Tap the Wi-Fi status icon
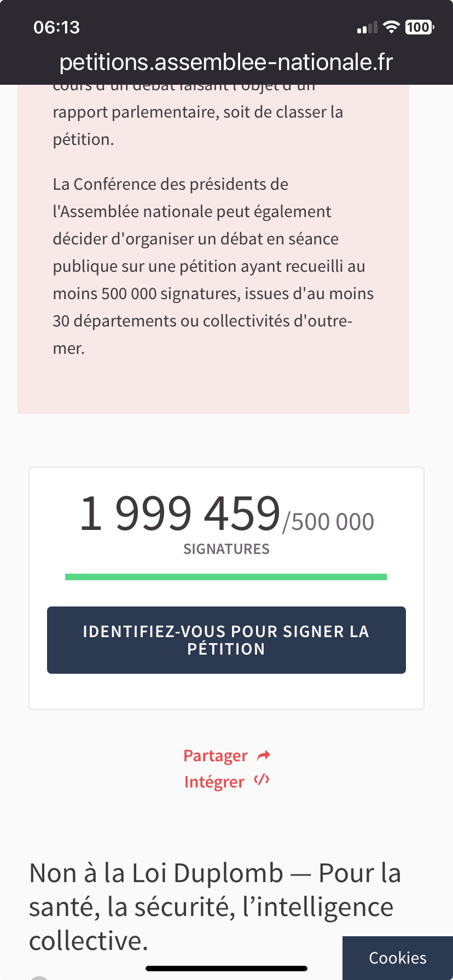The image size is (453, 980). coord(391,27)
